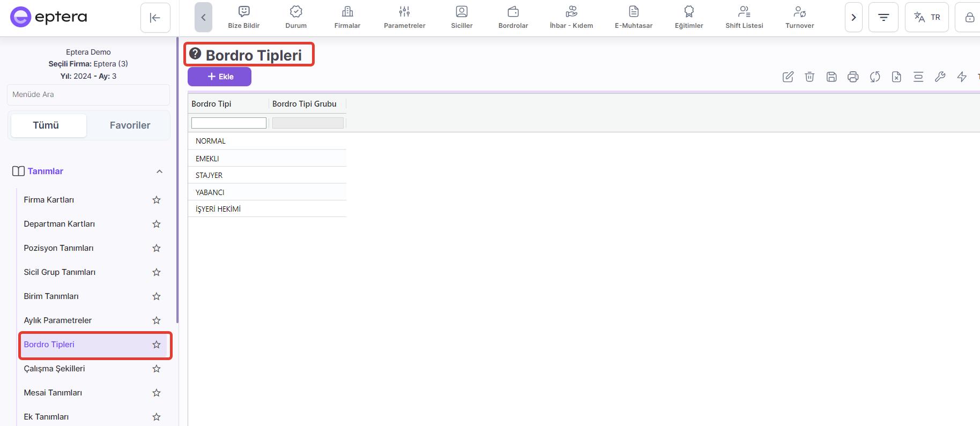Open the wrench settings icon
Viewport: 980px width, 426px height.
(x=940, y=77)
